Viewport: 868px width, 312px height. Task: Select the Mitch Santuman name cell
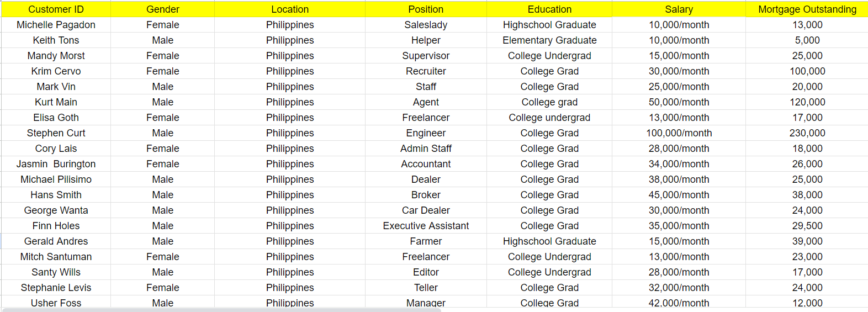click(56, 257)
